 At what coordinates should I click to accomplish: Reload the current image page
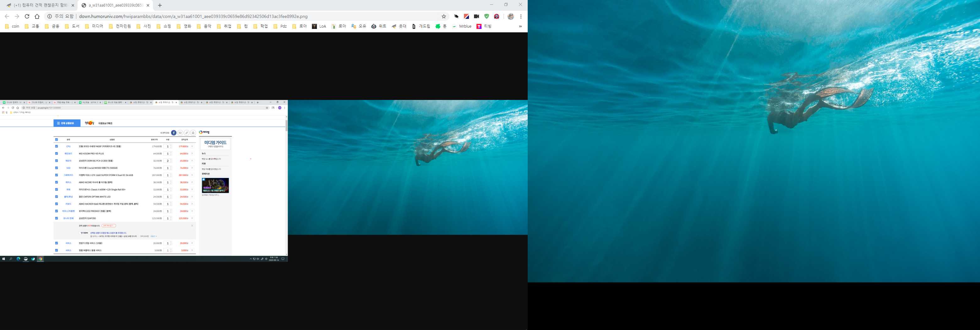pyautogui.click(x=27, y=16)
